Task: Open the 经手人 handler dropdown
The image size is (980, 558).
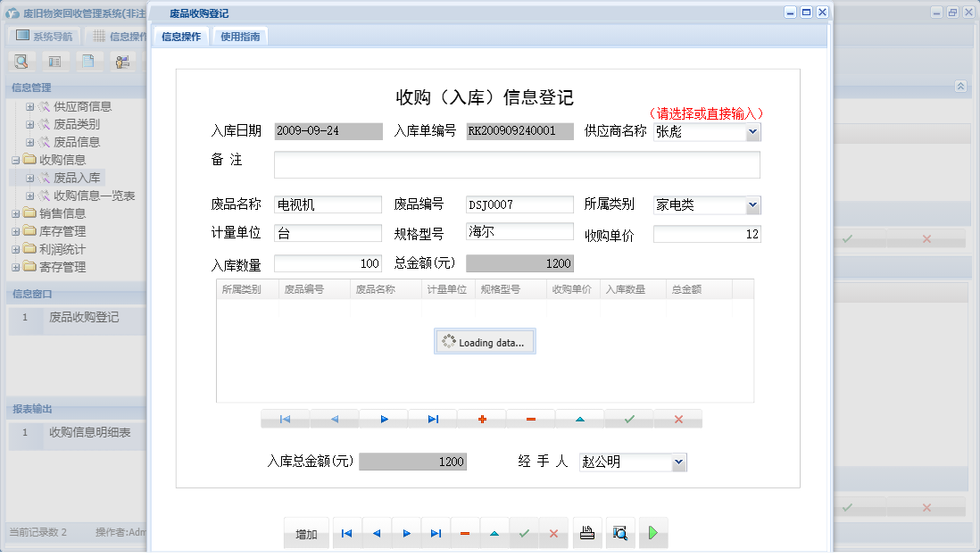Action: tap(679, 462)
